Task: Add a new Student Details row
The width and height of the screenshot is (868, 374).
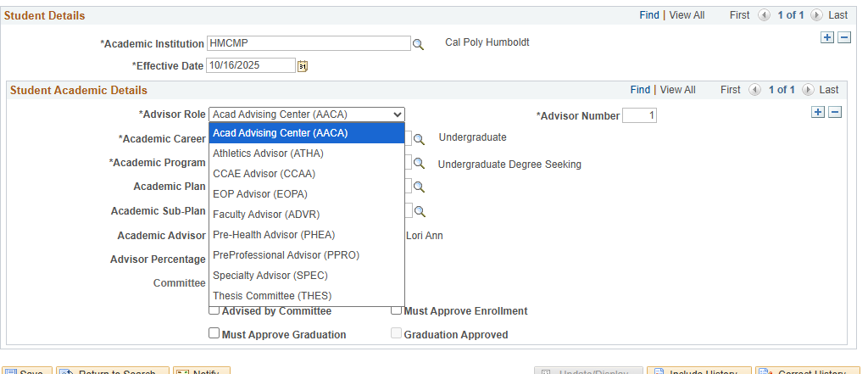Action: pos(827,37)
